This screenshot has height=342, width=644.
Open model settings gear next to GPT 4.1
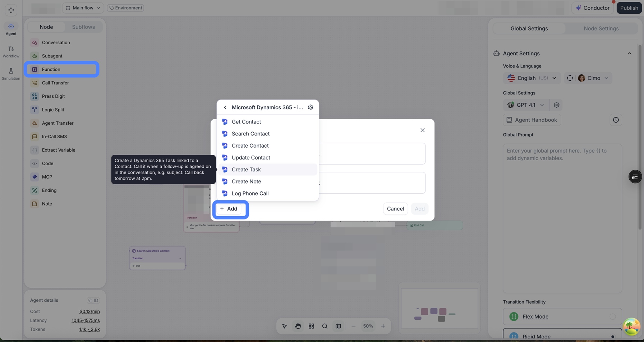(x=556, y=105)
